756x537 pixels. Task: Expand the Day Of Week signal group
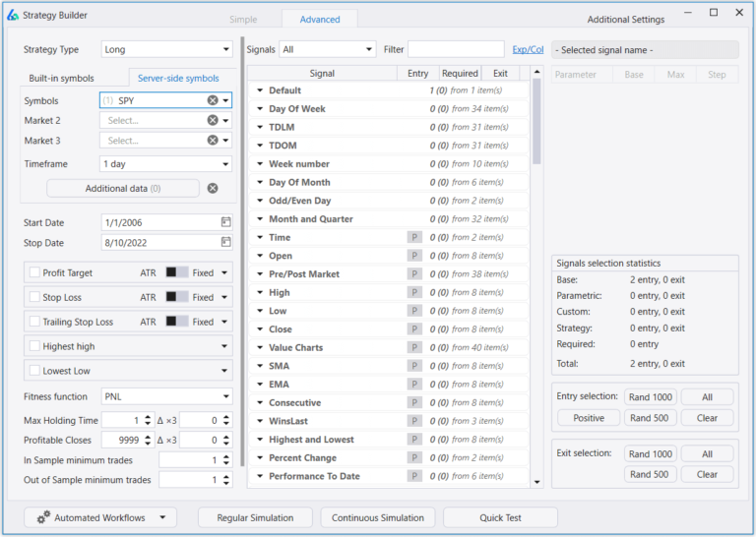click(x=260, y=109)
